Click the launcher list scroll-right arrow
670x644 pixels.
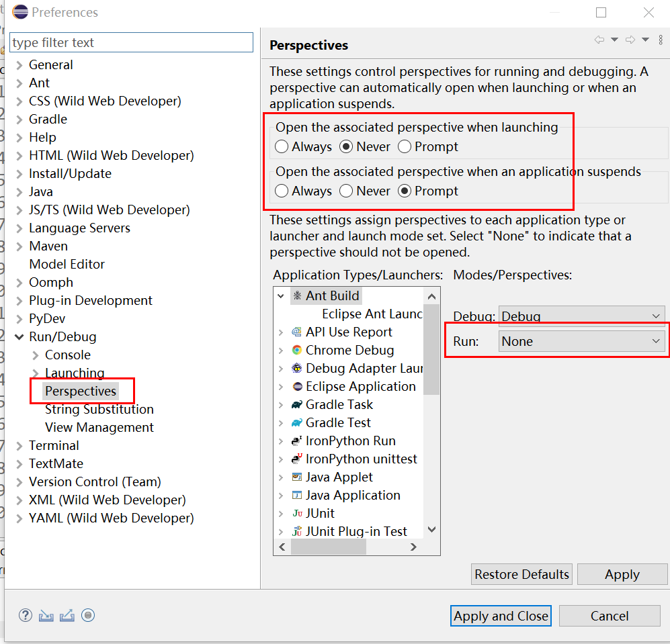(x=413, y=547)
